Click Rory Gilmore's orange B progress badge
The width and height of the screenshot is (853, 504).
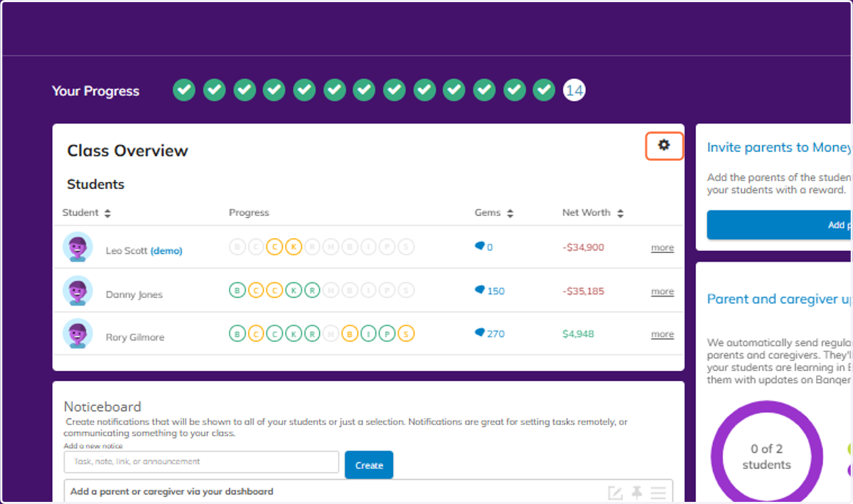(x=350, y=333)
